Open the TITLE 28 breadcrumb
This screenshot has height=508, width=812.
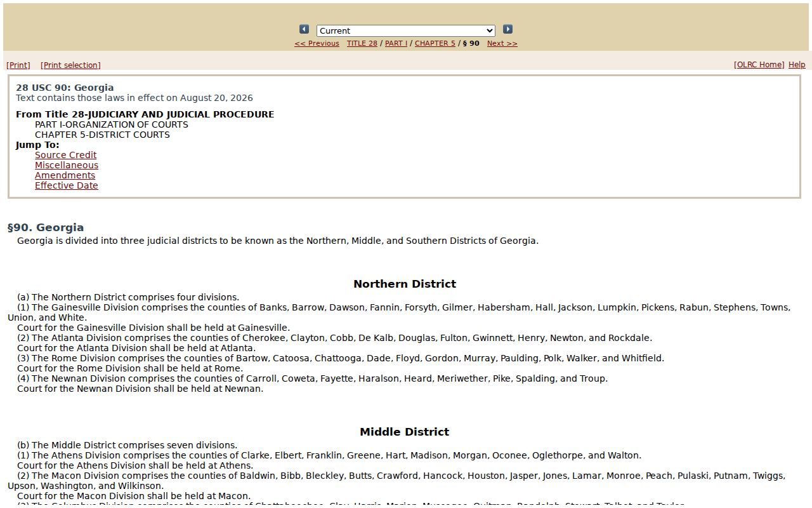tap(362, 43)
